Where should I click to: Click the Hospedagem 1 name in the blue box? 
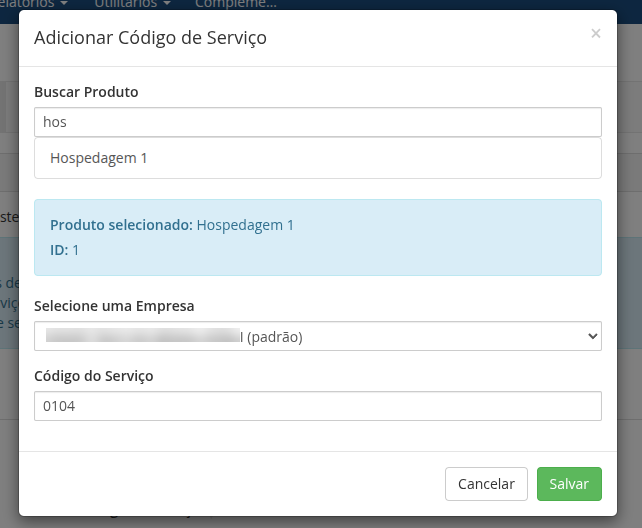click(x=245, y=225)
